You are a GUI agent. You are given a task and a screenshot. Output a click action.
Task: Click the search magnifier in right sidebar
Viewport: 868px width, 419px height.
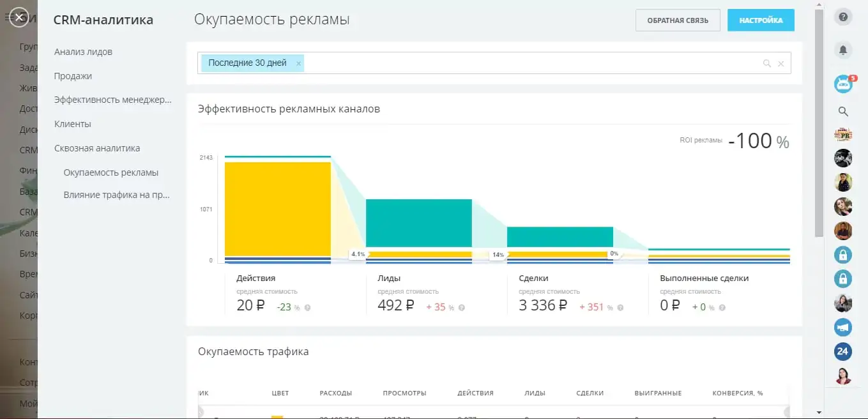pyautogui.click(x=843, y=112)
